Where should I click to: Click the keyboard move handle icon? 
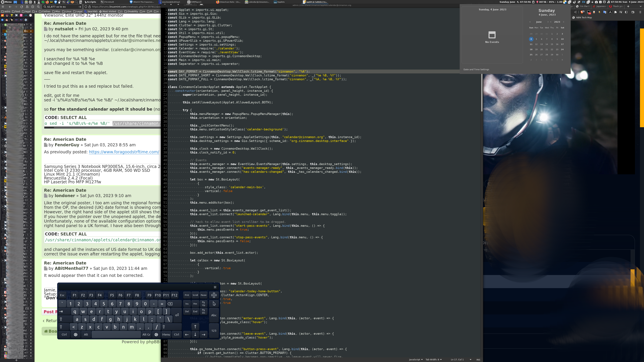[214, 295]
